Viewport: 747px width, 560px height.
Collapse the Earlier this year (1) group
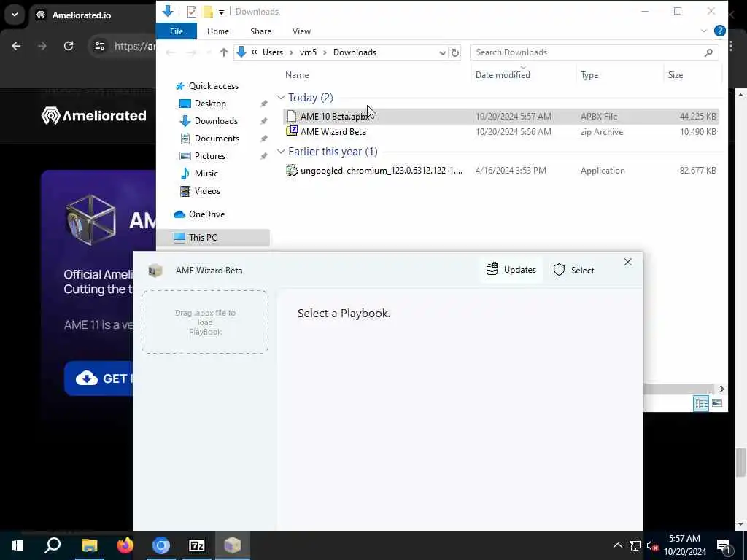[281, 152]
